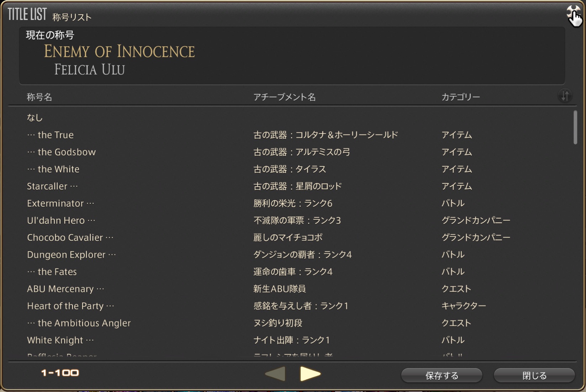Select the "the Fates" title

point(52,271)
